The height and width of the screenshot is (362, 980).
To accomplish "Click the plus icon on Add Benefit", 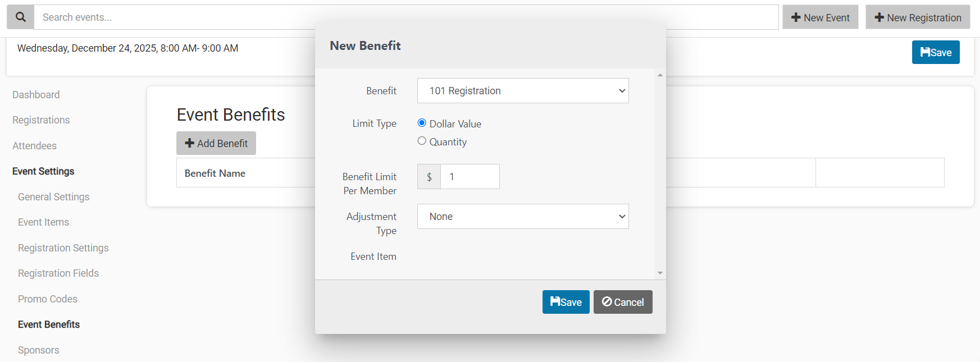I will pyautogui.click(x=190, y=143).
